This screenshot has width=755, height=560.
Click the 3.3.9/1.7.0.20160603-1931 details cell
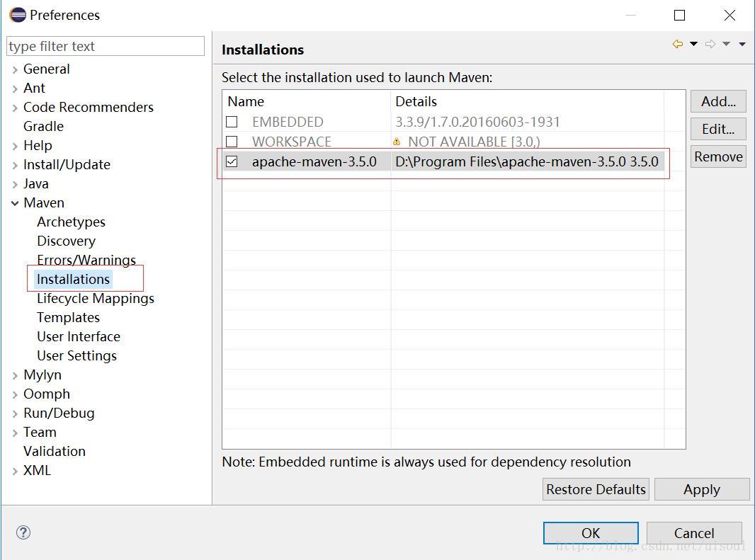pos(477,122)
